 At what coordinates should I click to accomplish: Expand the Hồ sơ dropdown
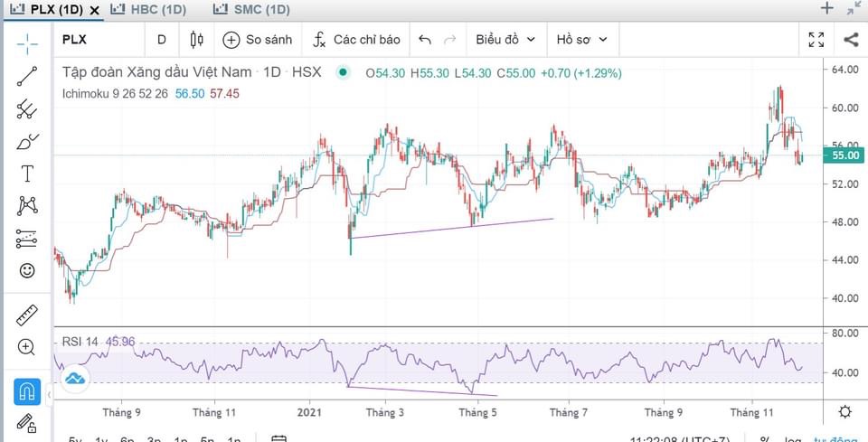581,40
